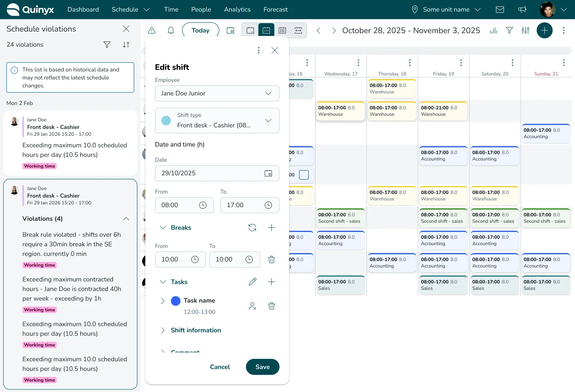Viewport: 575px width, 392px height.
Task: Open the Employee dropdown
Action: tap(217, 93)
